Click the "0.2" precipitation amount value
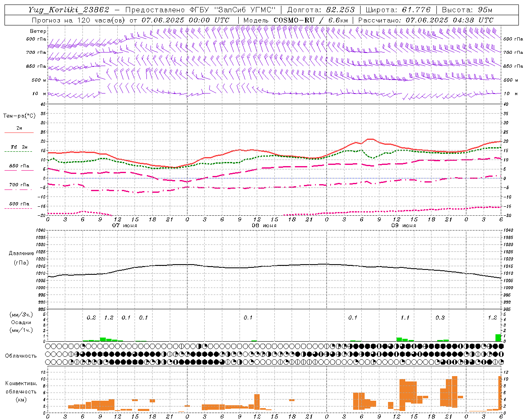The height and width of the screenshot is (420, 525). (x=91, y=318)
